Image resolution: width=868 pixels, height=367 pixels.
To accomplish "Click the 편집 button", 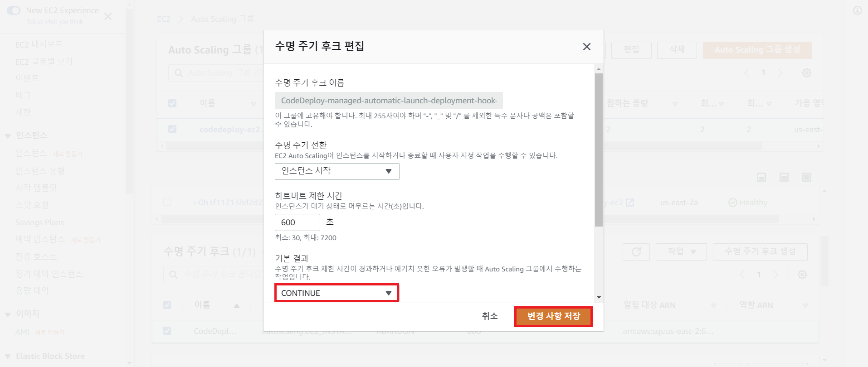I will click(x=631, y=50).
